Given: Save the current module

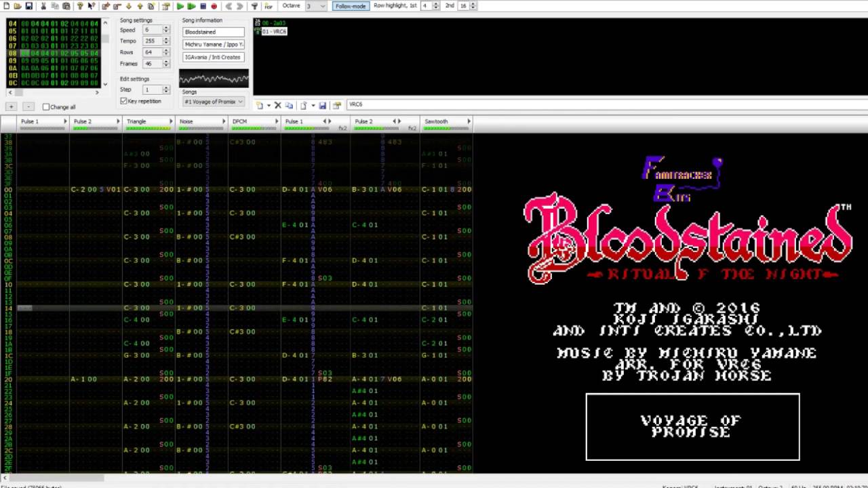Looking at the screenshot, I should 28,6.
